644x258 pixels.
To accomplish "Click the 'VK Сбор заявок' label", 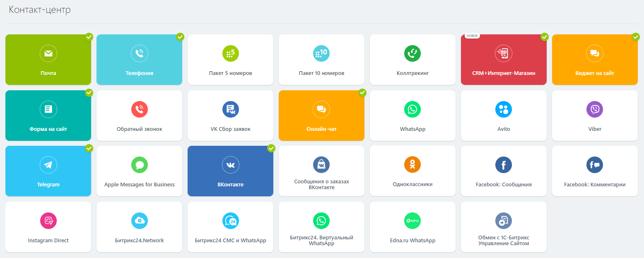I will tap(230, 129).
